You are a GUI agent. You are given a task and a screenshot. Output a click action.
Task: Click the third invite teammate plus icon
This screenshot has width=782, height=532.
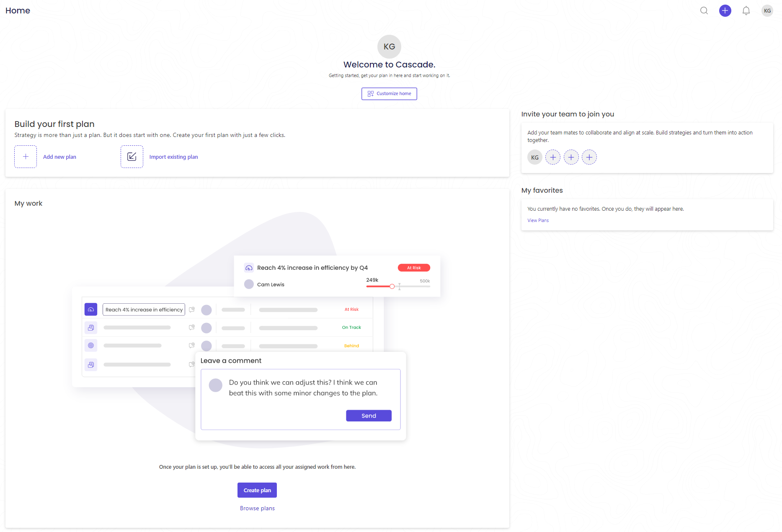[x=589, y=157]
